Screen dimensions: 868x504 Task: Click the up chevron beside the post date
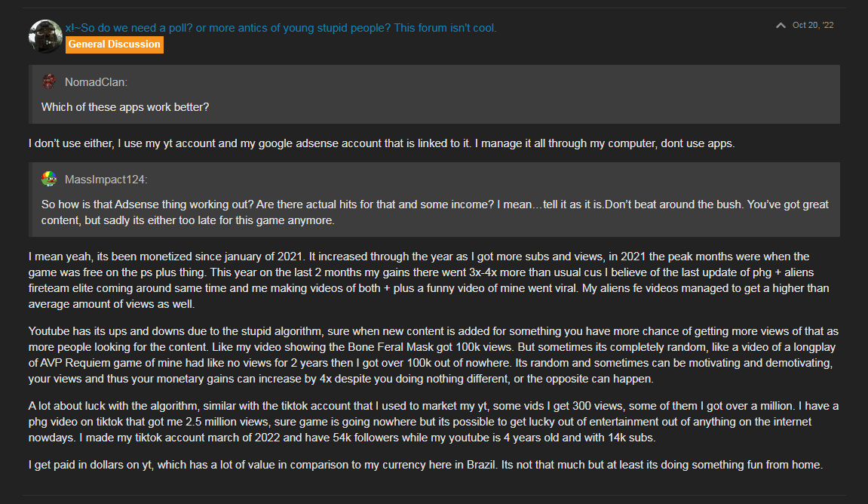[781, 25]
